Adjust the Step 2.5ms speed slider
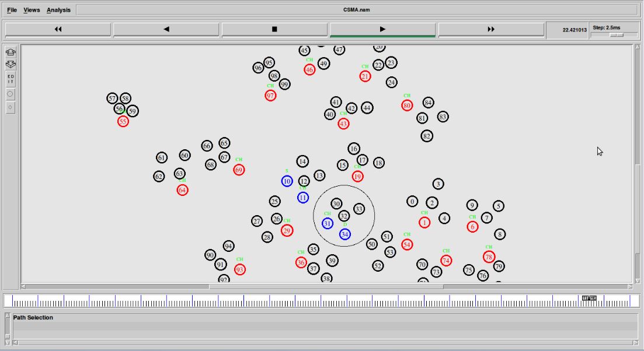The image size is (644, 351). (x=615, y=35)
